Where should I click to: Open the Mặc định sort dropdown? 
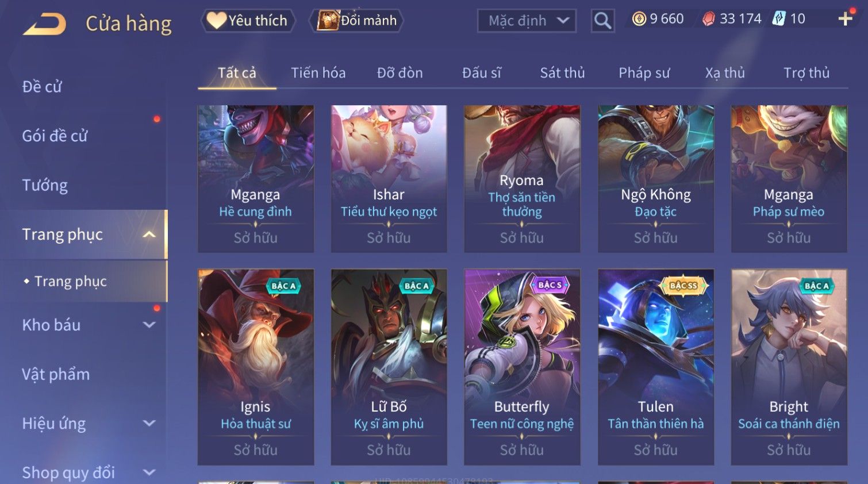click(x=527, y=21)
